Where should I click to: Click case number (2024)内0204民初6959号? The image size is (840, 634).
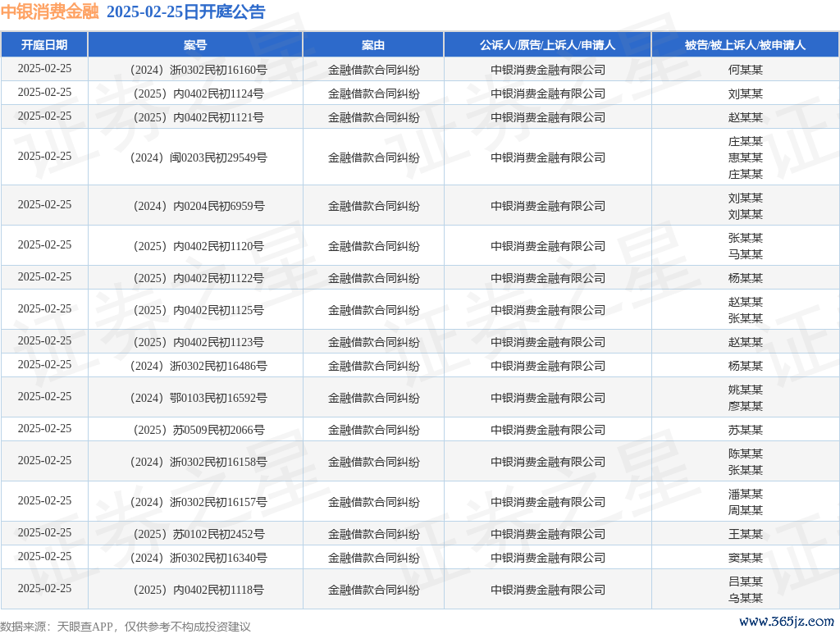199,206
